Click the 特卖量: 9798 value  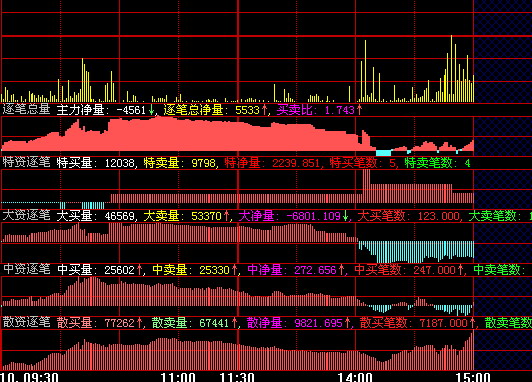[180, 163]
